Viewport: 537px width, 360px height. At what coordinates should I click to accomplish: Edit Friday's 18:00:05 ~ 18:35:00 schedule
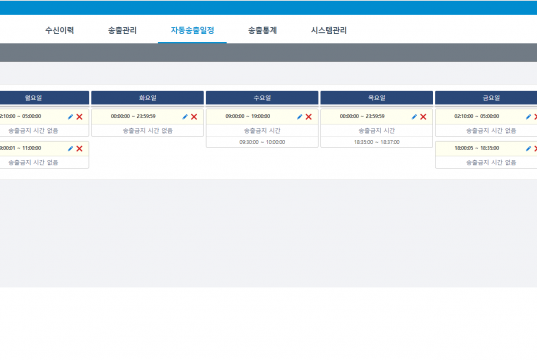(x=528, y=149)
